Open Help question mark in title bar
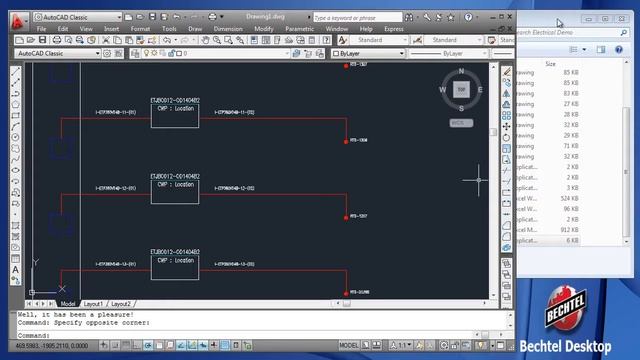Viewport: 640px width, 360px height. [468, 17]
